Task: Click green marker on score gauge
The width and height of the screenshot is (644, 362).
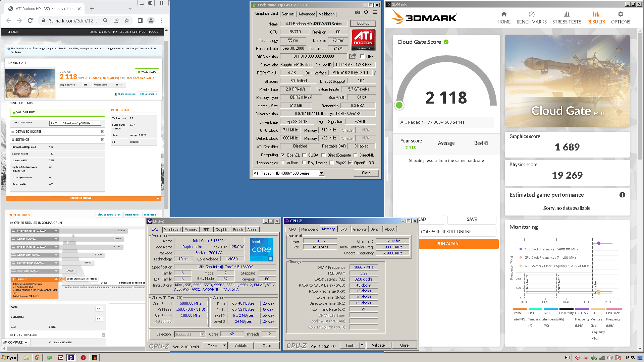Action: (x=399, y=105)
